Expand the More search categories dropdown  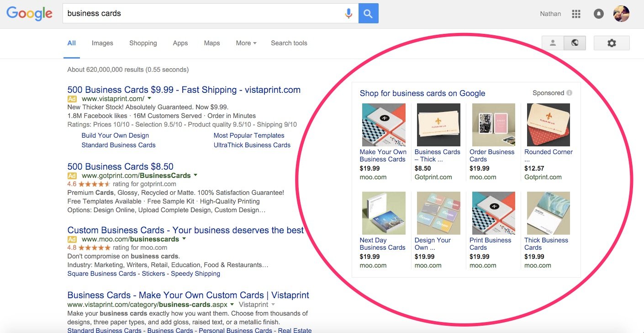click(246, 43)
